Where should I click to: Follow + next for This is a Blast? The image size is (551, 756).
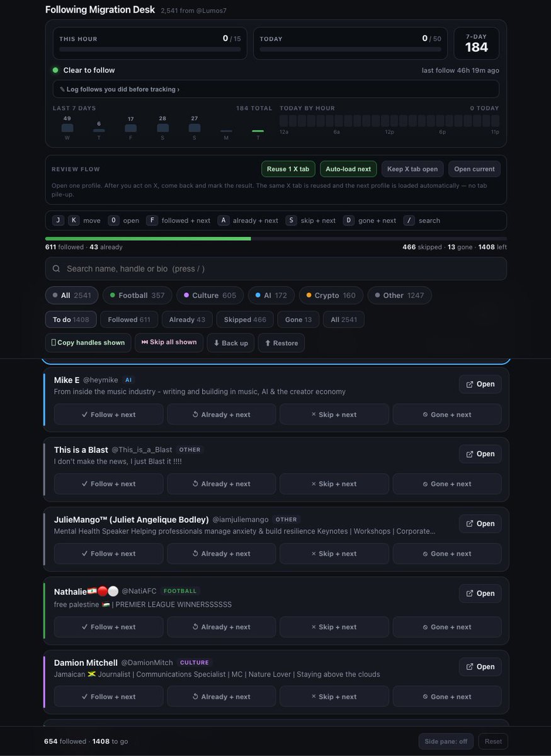[108, 484]
